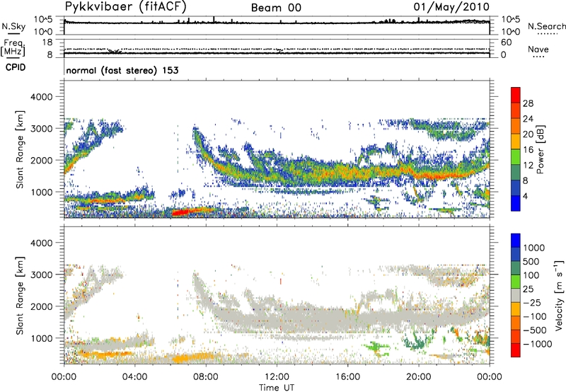Click the 'Freq. [MHz]' axis label

point(13,48)
